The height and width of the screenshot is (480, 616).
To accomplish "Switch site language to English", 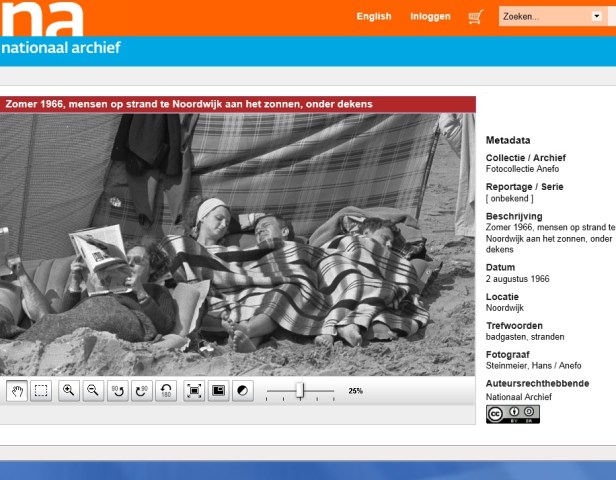I will click(374, 17).
